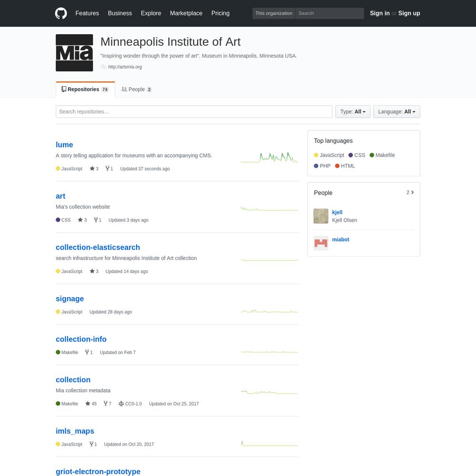Click the GitHub octocat logo

(61, 13)
